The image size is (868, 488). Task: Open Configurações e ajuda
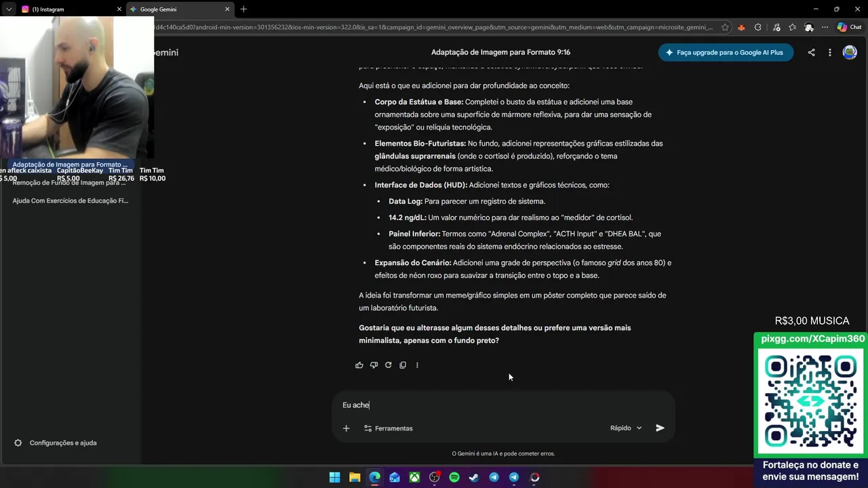(56, 443)
